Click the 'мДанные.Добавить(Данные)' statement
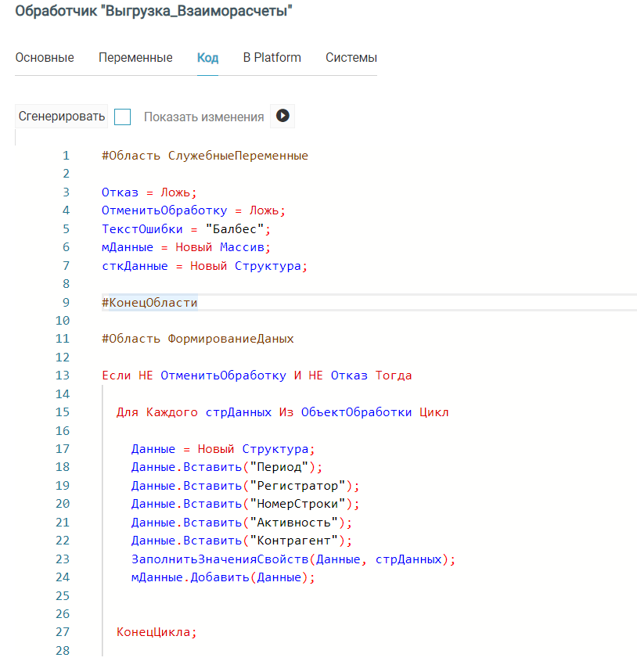 [222, 577]
